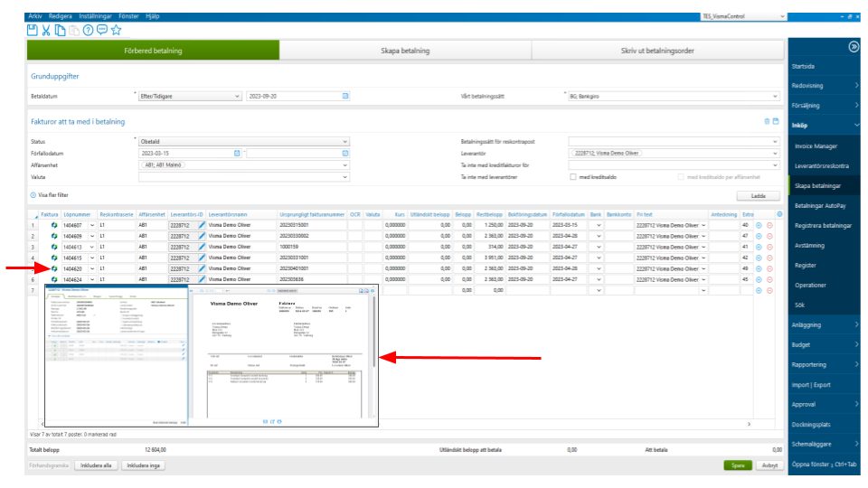Collapse sidebar with double-arrow icon

click(854, 47)
